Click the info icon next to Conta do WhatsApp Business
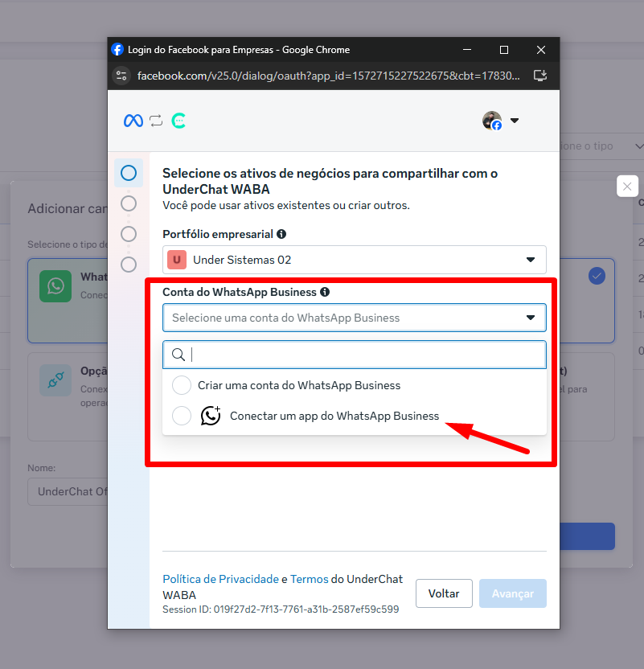 (325, 292)
